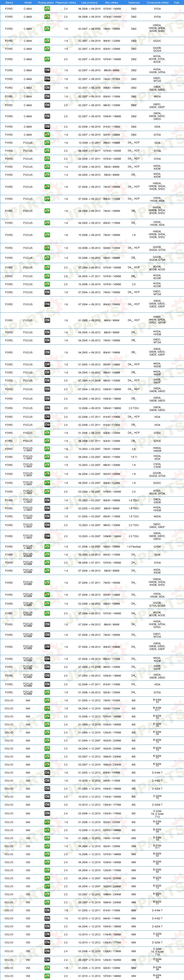Click the ON diesel icon in DM2 66kW/90KM row
184x980 pixels.
point(47,70)
